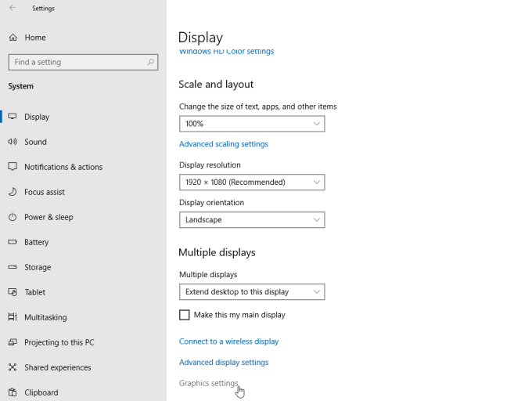The height and width of the screenshot is (401, 532).
Task: Click the Battery icon
Action: click(x=13, y=242)
